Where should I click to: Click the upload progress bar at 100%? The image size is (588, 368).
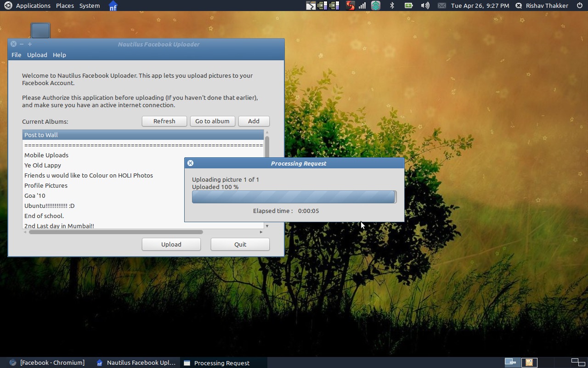point(294,197)
